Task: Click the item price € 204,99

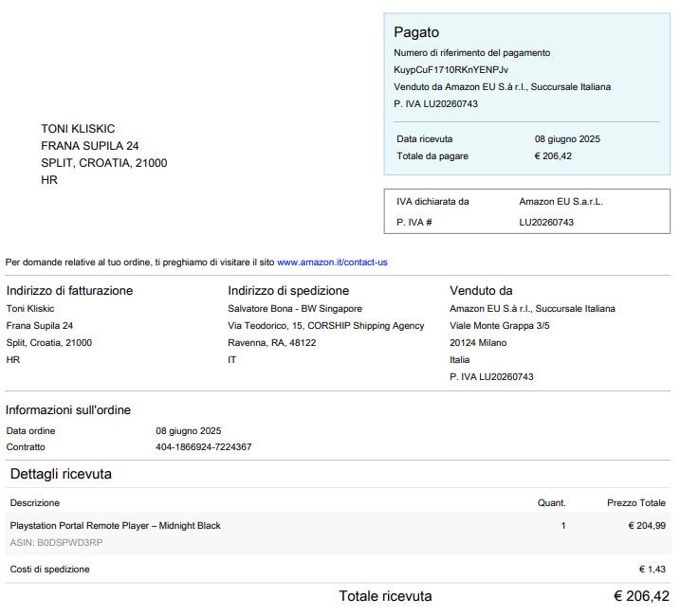Action: click(x=647, y=525)
